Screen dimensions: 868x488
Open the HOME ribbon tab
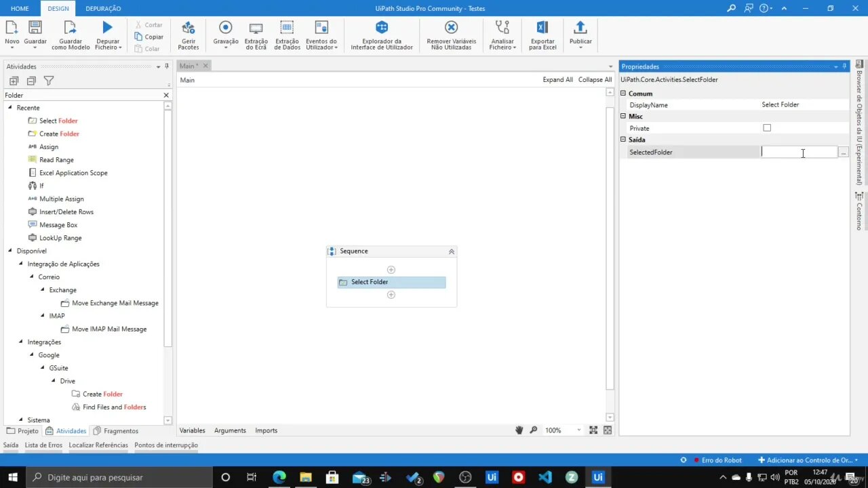pyautogui.click(x=20, y=8)
